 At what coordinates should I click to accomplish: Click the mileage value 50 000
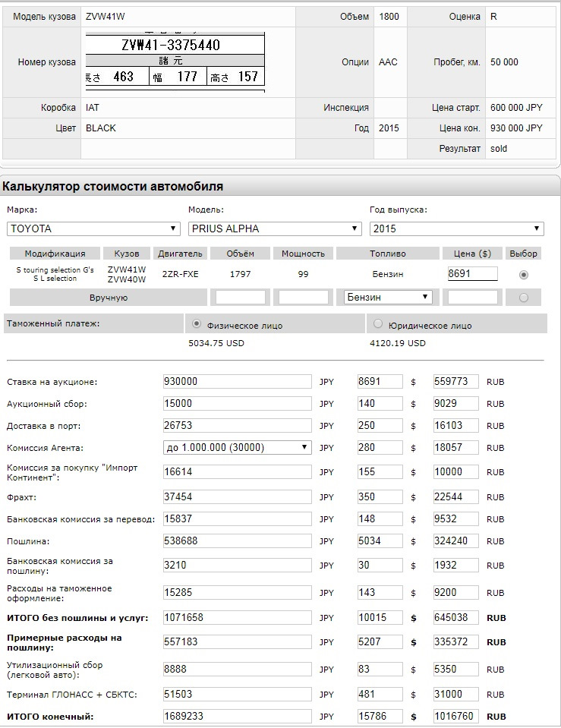coord(504,62)
